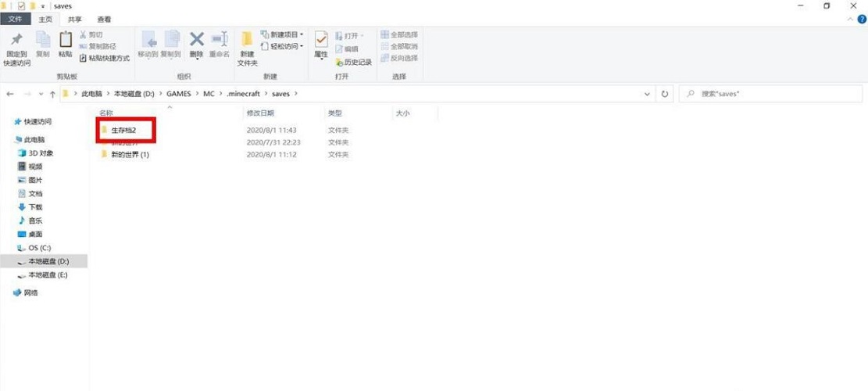Expand the New Item dropdown
The width and height of the screenshot is (868, 391).
(283, 35)
